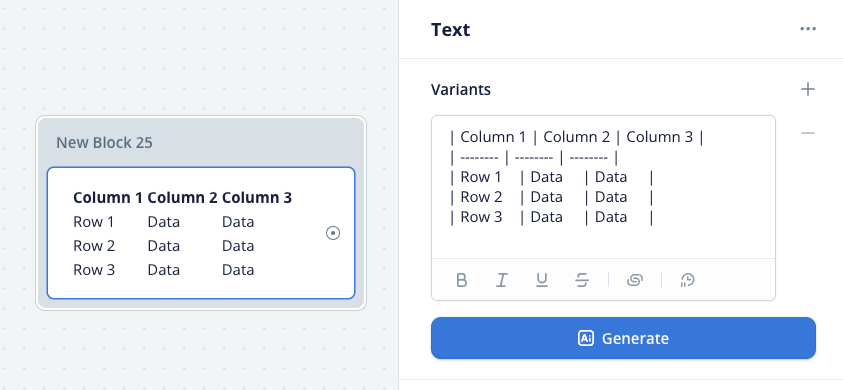
Task: Insert a hyperlink with link icon
Action: click(635, 280)
